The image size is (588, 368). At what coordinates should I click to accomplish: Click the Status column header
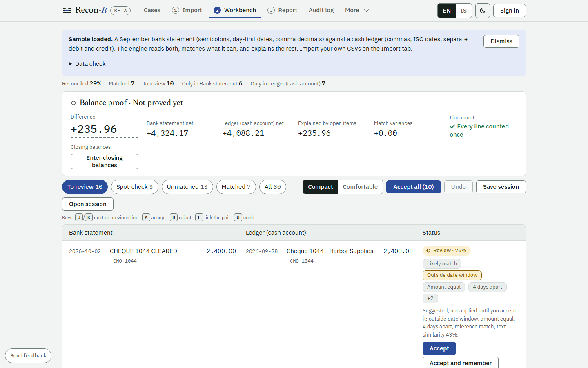[x=431, y=233]
